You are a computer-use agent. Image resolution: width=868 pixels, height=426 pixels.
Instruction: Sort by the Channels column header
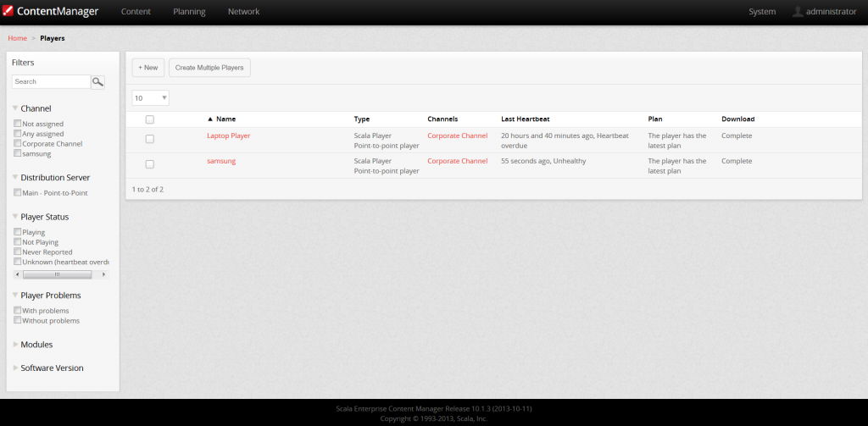pyautogui.click(x=442, y=119)
